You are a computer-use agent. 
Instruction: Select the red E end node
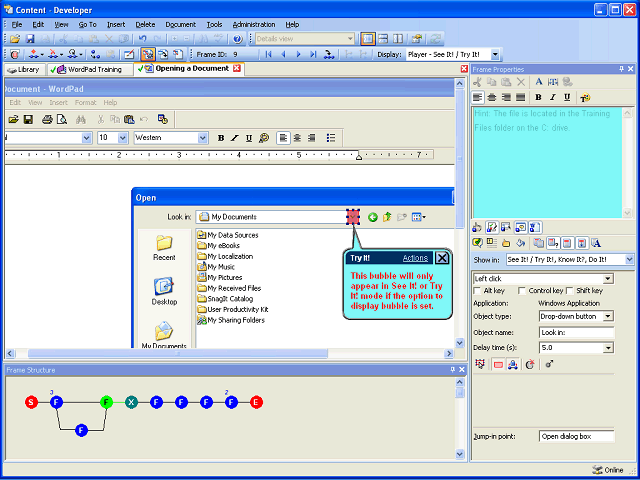click(256, 402)
